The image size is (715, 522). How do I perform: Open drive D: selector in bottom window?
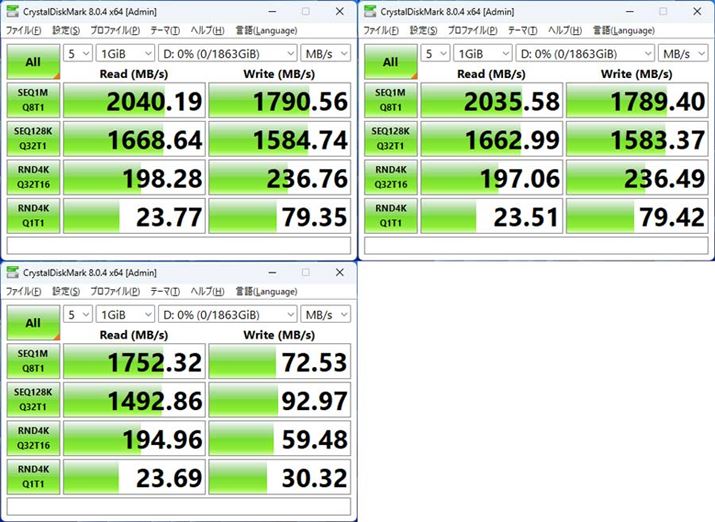228,315
